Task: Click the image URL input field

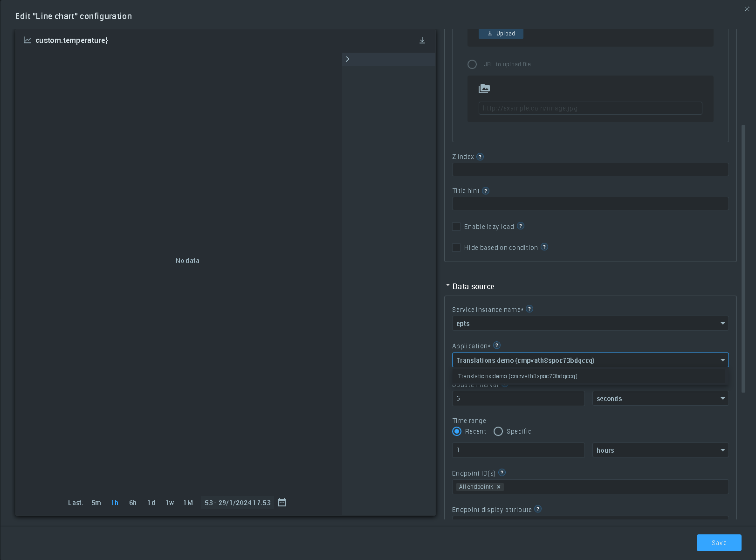Action: (x=590, y=108)
